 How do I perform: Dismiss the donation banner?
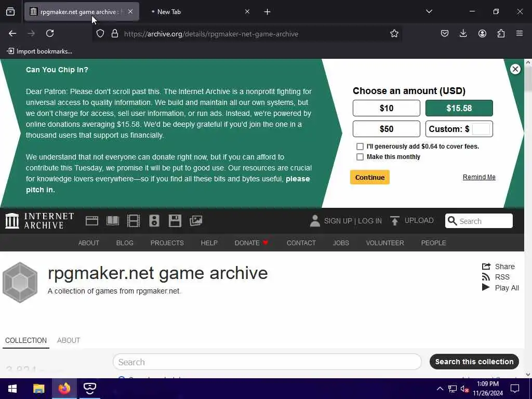(515, 69)
